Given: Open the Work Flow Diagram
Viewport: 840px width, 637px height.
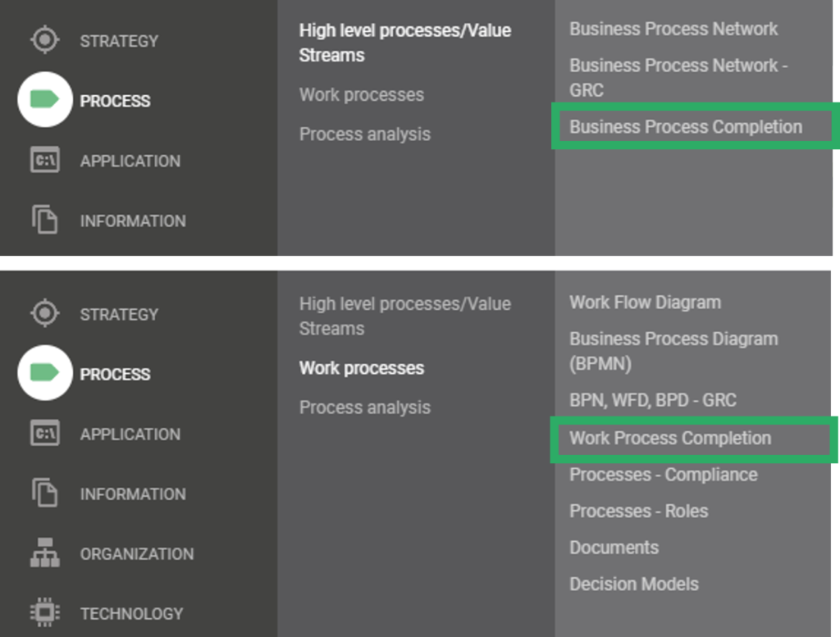Looking at the screenshot, I should [x=645, y=303].
